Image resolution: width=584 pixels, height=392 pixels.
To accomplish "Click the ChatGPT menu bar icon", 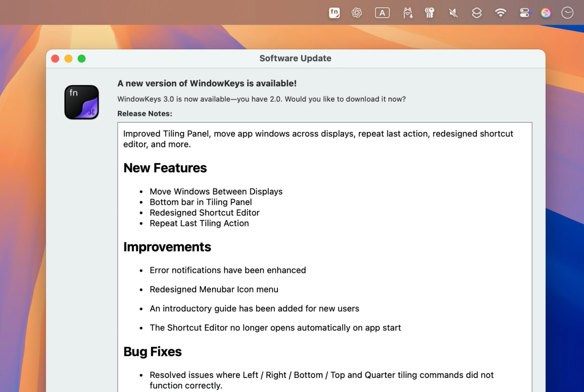I will click(x=357, y=13).
